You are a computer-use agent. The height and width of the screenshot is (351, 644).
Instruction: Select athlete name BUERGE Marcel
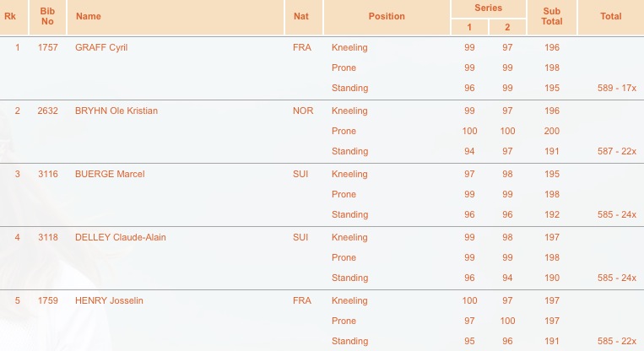pyautogui.click(x=110, y=174)
